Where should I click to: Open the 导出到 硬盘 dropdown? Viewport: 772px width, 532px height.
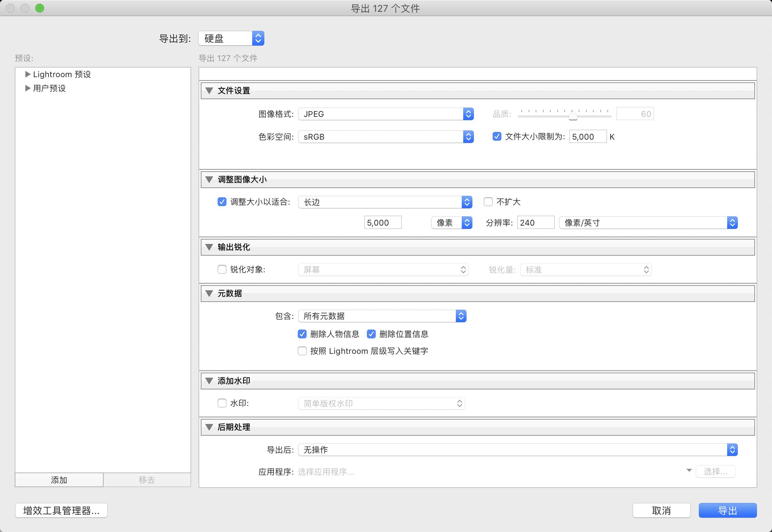pyautogui.click(x=231, y=38)
